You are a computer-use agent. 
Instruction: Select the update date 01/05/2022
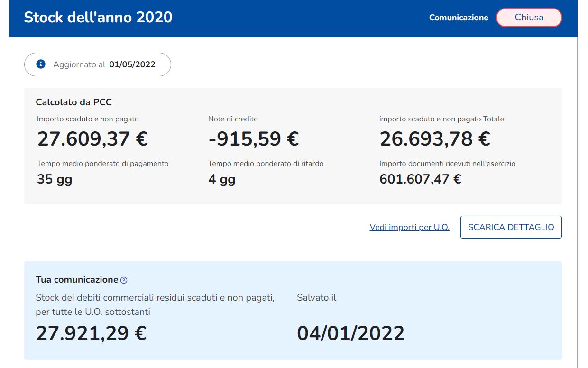(132, 64)
